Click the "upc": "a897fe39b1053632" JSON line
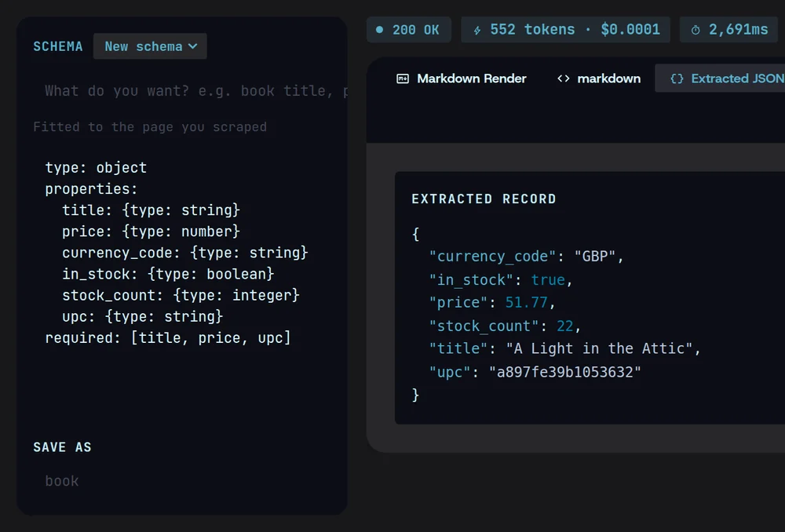The height and width of the screenshot is (532, 785). click(x=535, y=372)
